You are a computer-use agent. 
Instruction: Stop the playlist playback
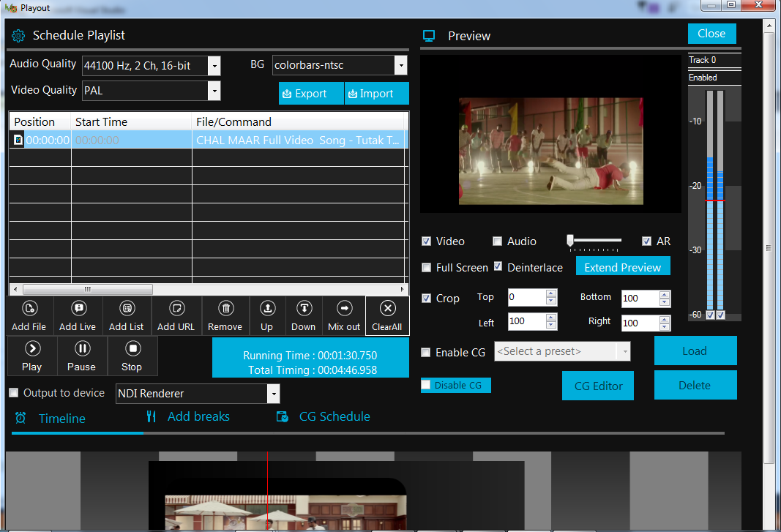[x=132, y=356]
